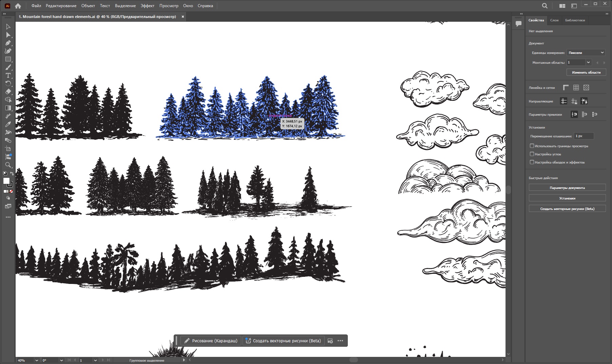Open the comments panel speech bubble
Image resolution: width=612 pixels, height=364 pixels.
coord(518,23)
